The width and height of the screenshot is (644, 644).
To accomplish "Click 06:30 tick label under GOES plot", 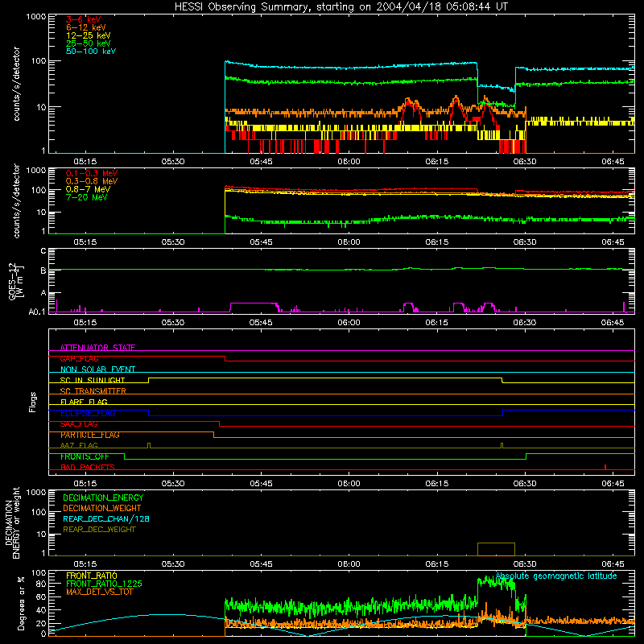I will pos(525,323).
